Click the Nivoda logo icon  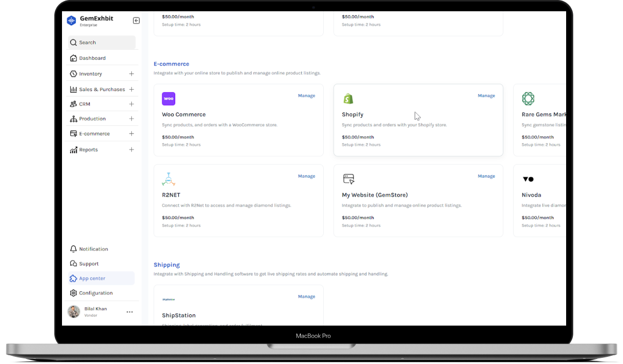tap(528, 179)
